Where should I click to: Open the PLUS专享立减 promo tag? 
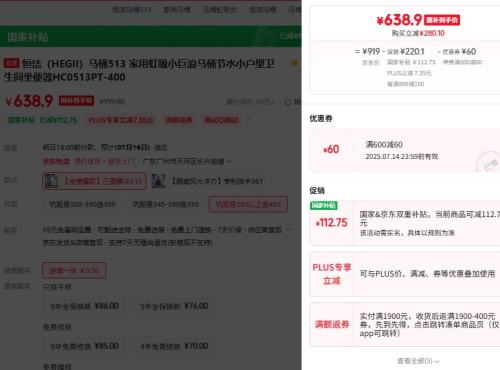click(121, 120)
